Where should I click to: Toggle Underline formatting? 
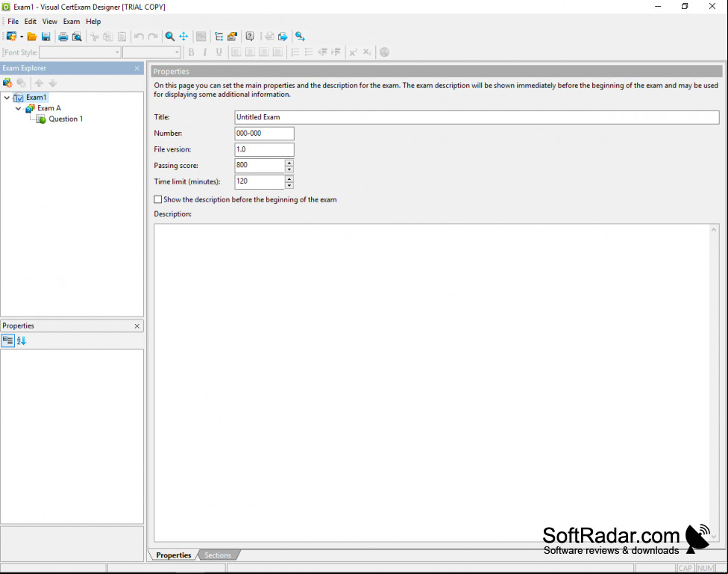(219, 52)
